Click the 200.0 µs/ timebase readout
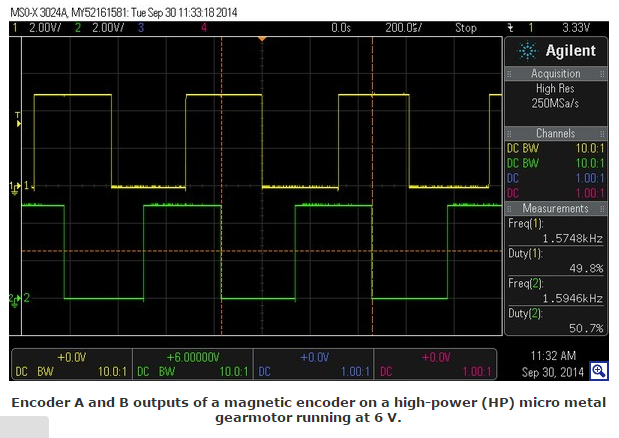 (x=403, y=28)
